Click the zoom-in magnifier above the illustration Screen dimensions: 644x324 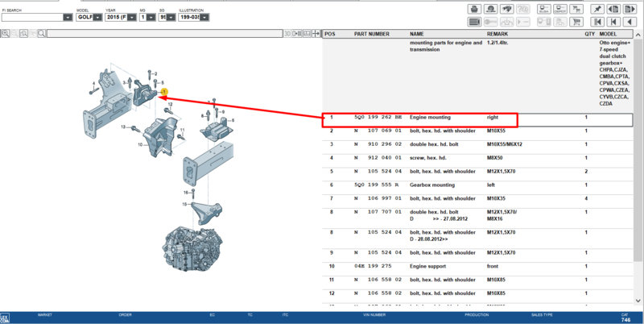(6, 33)
